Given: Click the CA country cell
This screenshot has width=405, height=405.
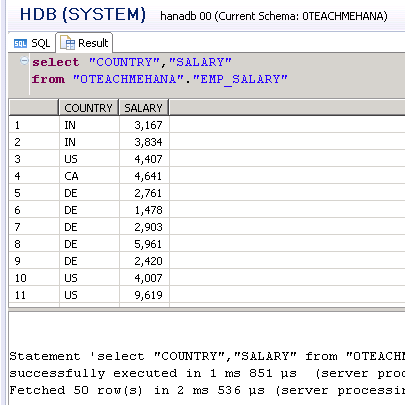Looking at the screenshot, I should [89, 176].
